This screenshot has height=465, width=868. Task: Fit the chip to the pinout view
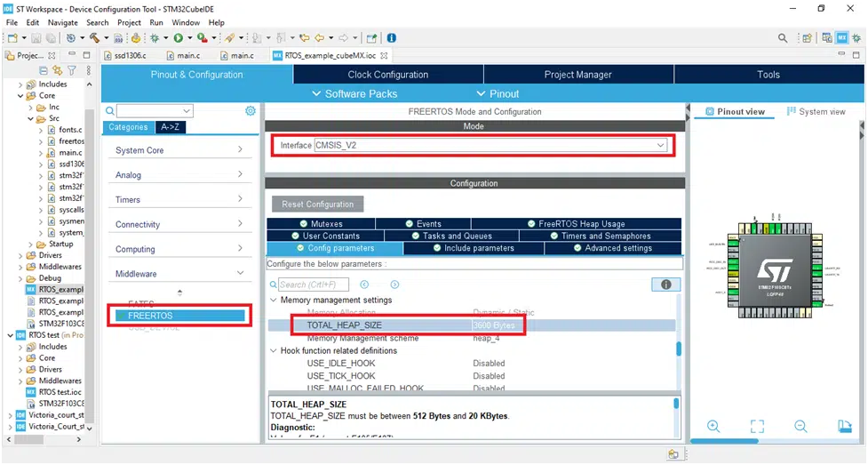pyautogui.click(x=757, y=426)
